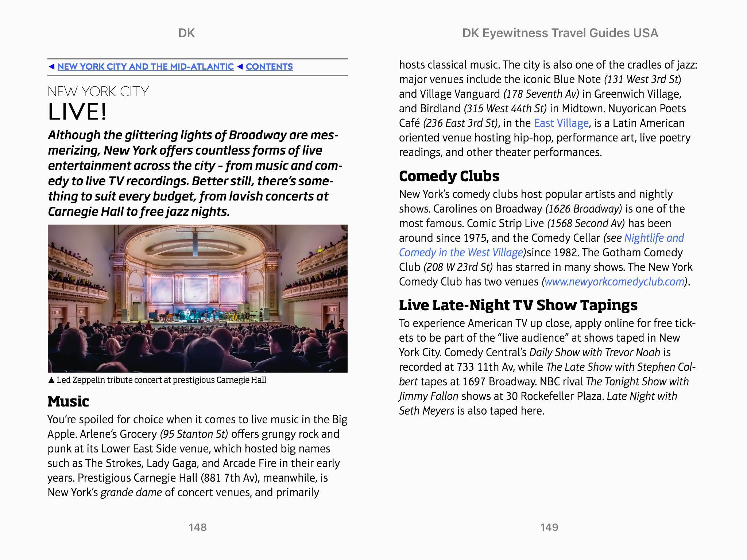Click the Comedy Clubs section heading

tap(449, 176)
